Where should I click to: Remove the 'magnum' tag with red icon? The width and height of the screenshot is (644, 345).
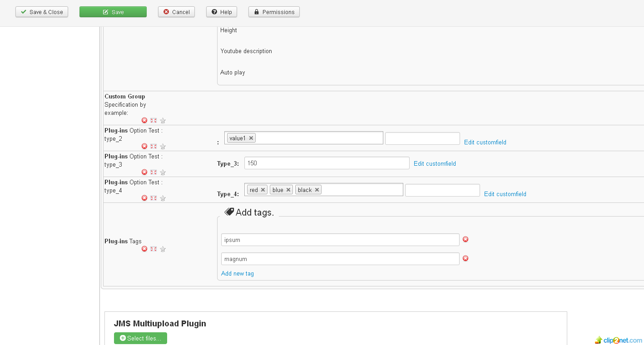466,258
